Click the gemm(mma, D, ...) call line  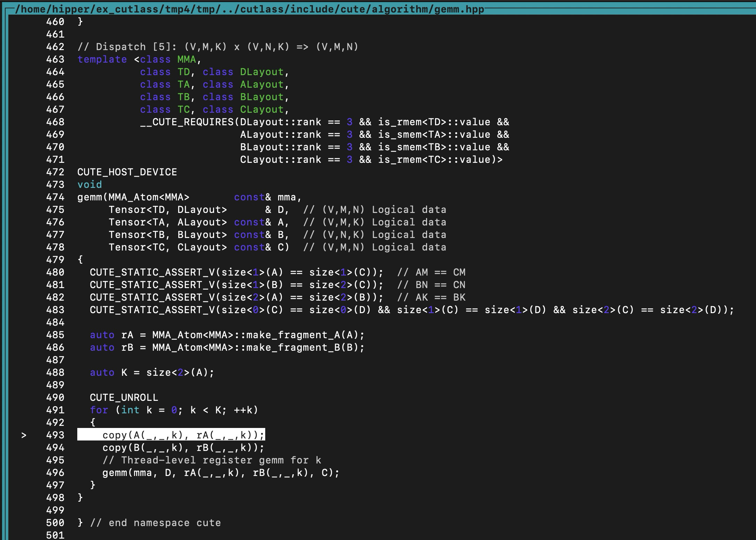[220, 472]
